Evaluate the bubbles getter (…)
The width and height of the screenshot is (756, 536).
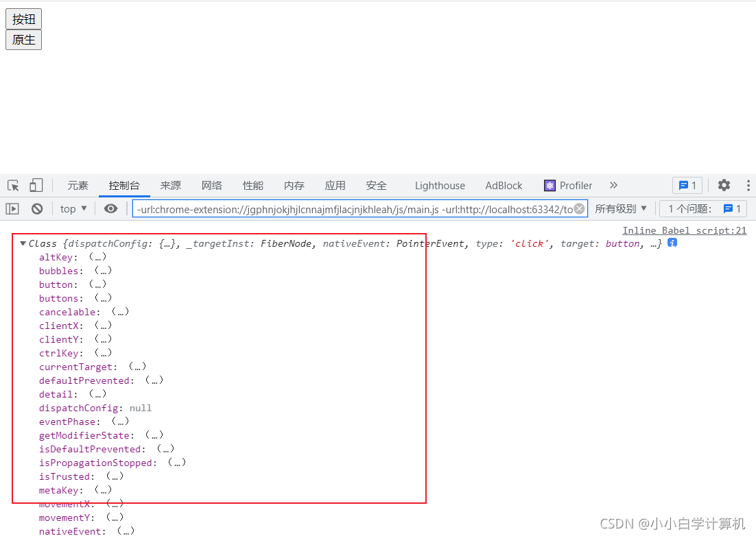tap(103, 271)
